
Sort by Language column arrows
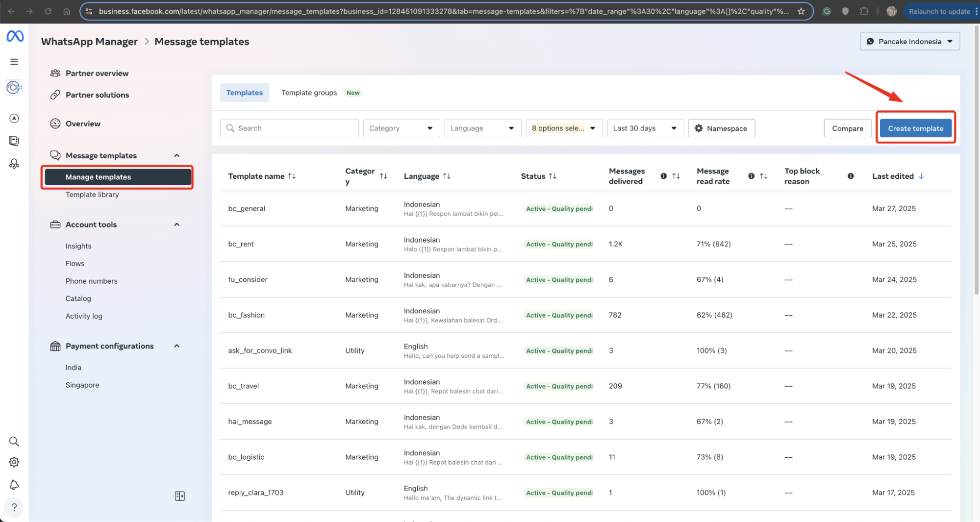tap(447, 176)
